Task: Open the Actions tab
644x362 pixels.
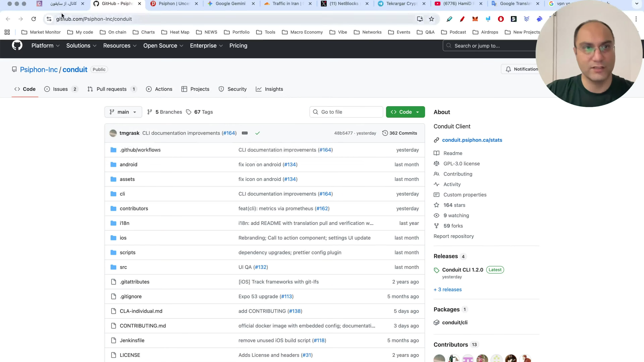Action: [x=159, y=89]
